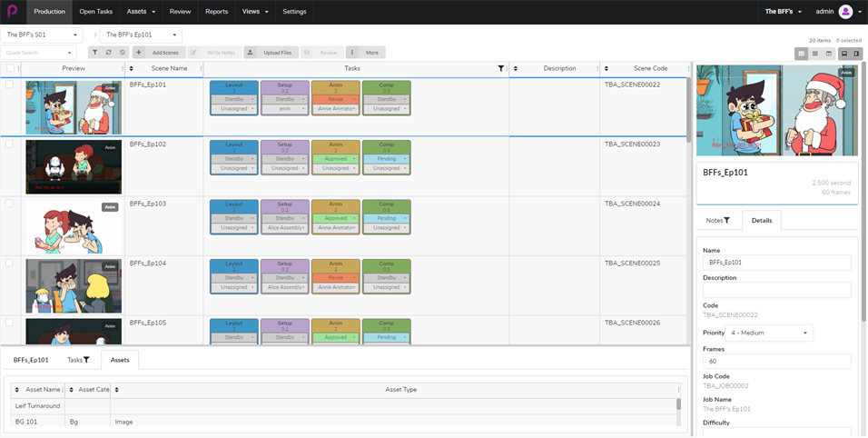Image resolution: width=868 pixels, height=438 pixels.
Task: Click the filter icon in the Tasks column header
Action: 501,68
